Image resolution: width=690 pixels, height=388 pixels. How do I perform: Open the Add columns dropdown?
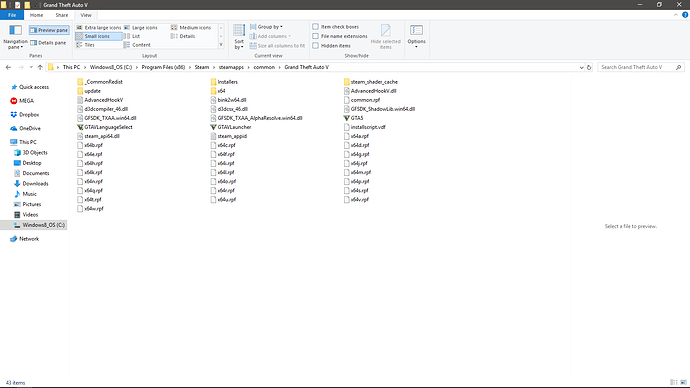tap(270, 36)
